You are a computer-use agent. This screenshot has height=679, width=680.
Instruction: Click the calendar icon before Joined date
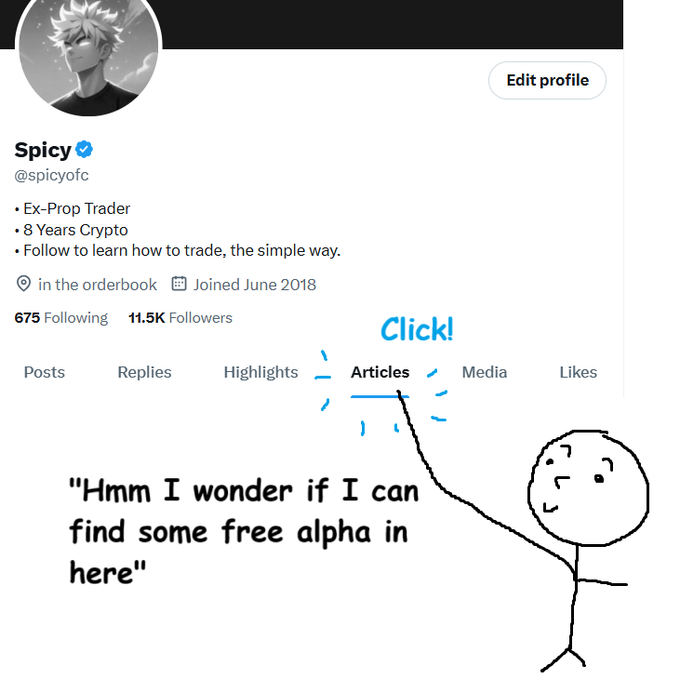179,284
